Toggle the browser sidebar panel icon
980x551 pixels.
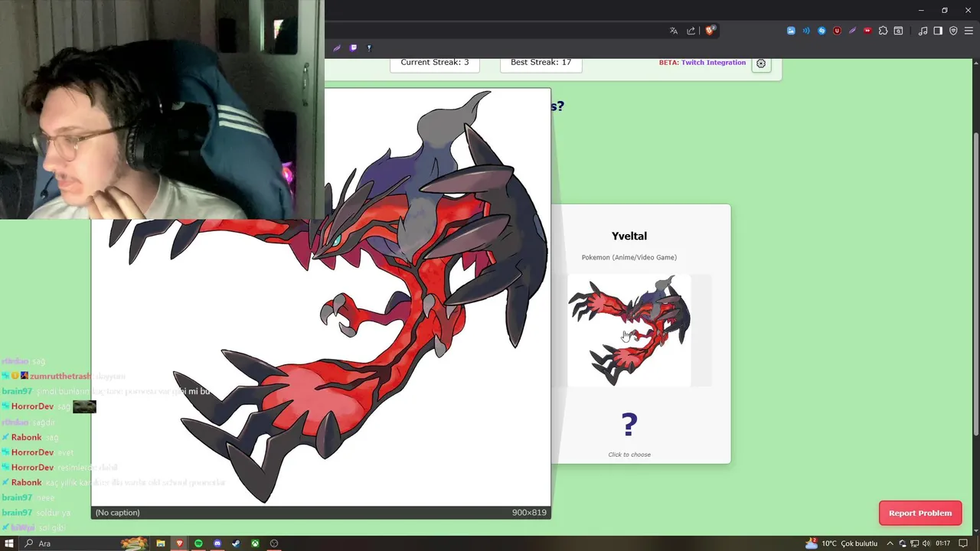pyautogui.click(x=938, y=31)
